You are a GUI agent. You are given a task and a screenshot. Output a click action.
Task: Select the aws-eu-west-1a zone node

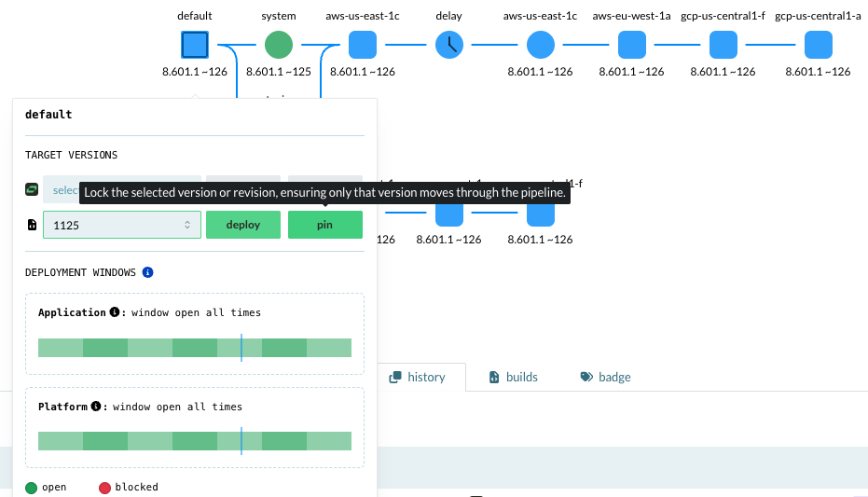[x=632, y=45]
